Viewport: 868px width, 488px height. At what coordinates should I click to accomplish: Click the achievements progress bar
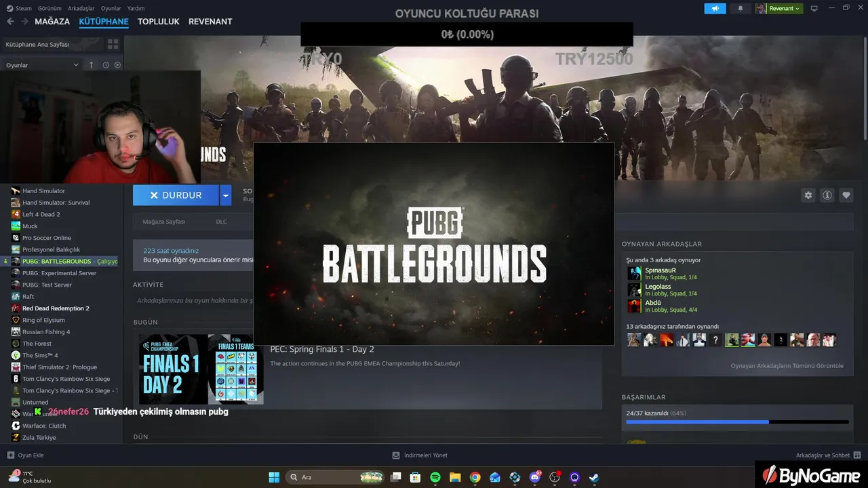tap(737, 422)
